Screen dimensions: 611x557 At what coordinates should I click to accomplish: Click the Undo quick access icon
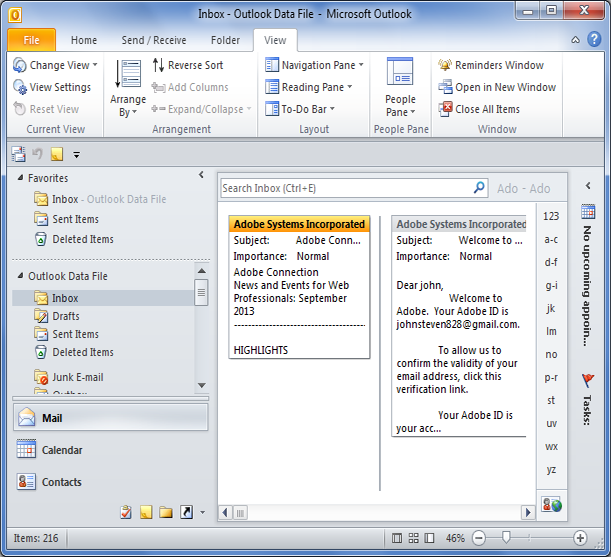37,154
